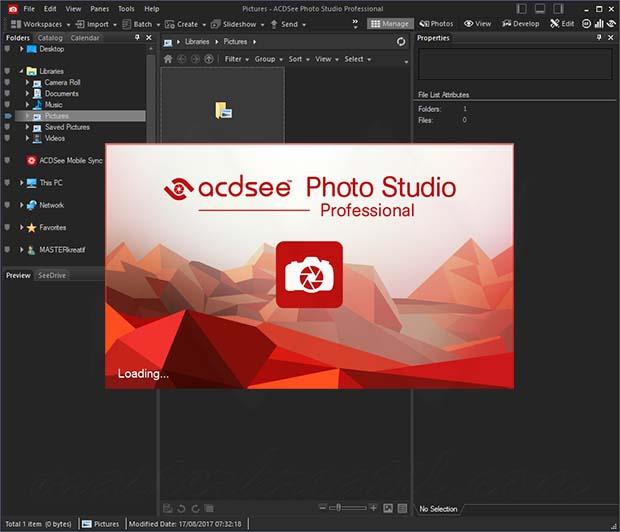Image resolution: width=620 pixels, height=532 pixels.
Task: Toggle the right pane layout icon in title bar
Action: [558, 9]
